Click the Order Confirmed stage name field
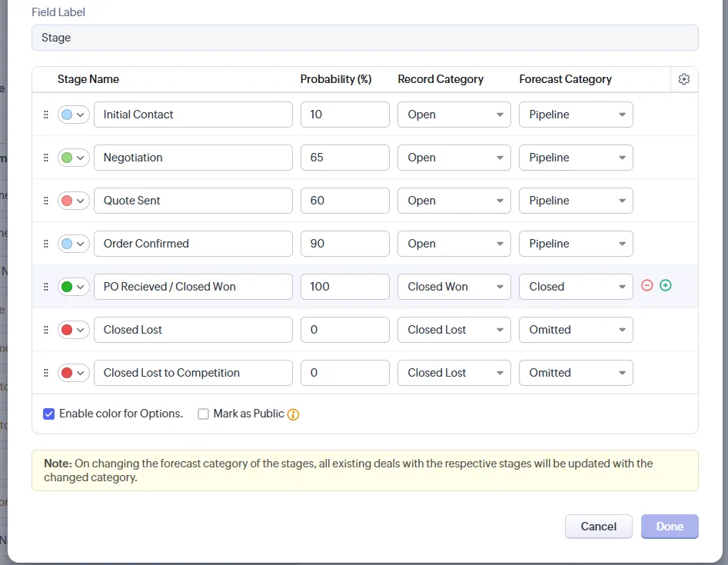Image resolution: width=728 pixels, height=565 pixels. 193,244
